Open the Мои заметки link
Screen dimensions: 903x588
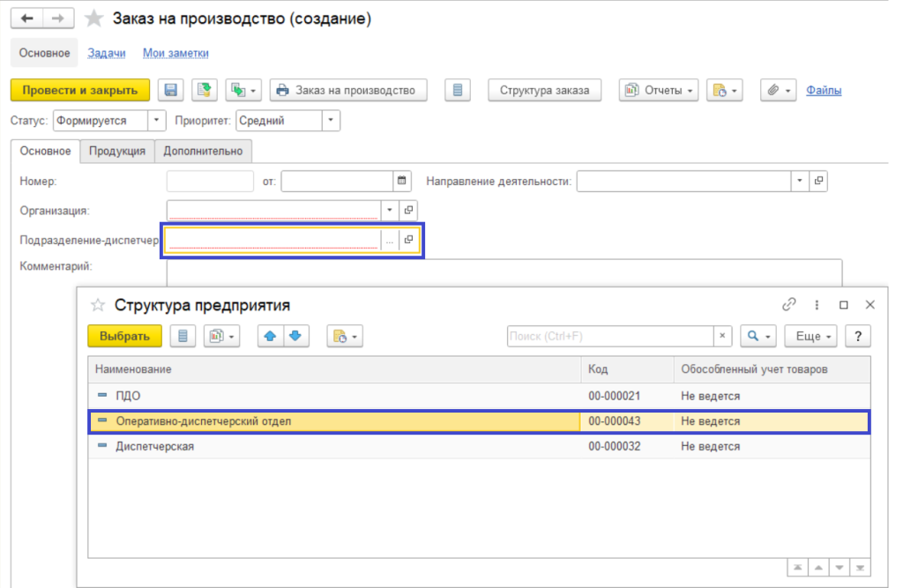coord(175,53)
